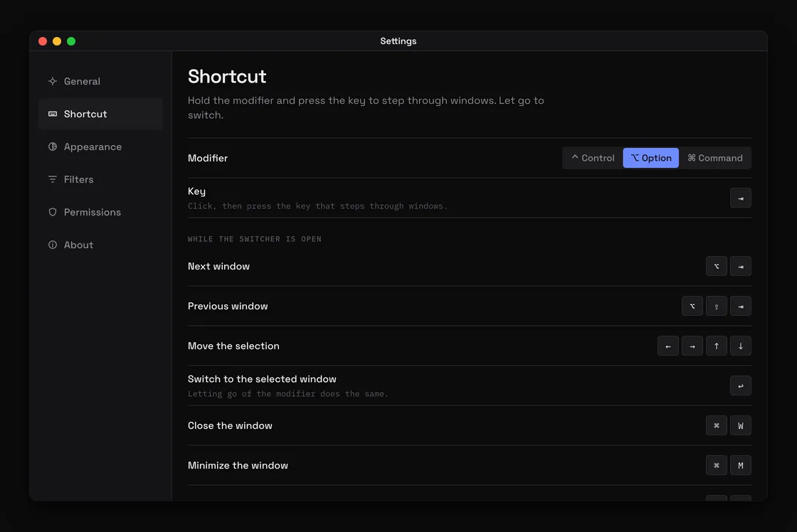This screenshot has height=532, width=797.
Task: Click the Settings window title
Action: coord(398,41)
